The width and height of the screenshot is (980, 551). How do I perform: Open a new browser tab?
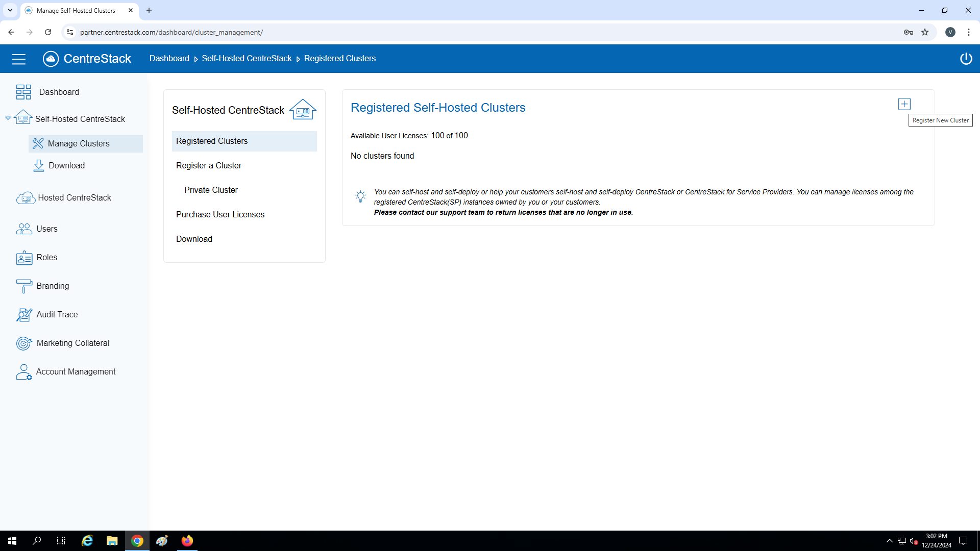149,10
